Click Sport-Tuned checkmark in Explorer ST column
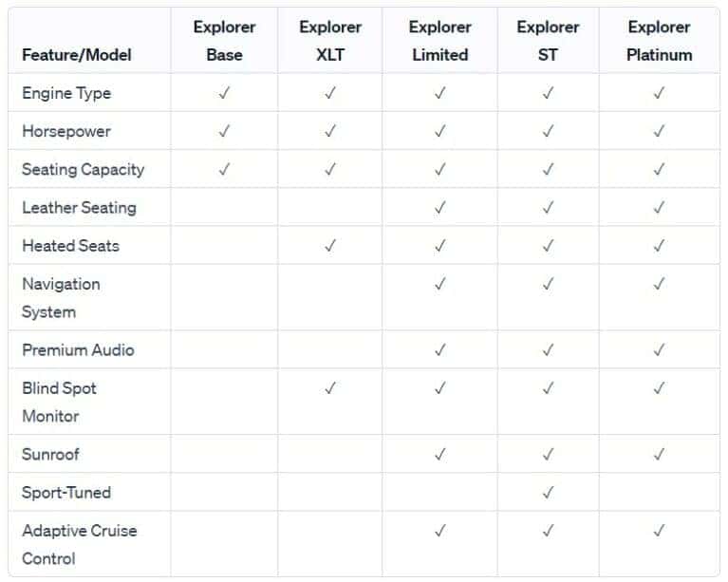The height and width of the screenshot is (582, 728). pyautogui.click(x=548, y=492)
